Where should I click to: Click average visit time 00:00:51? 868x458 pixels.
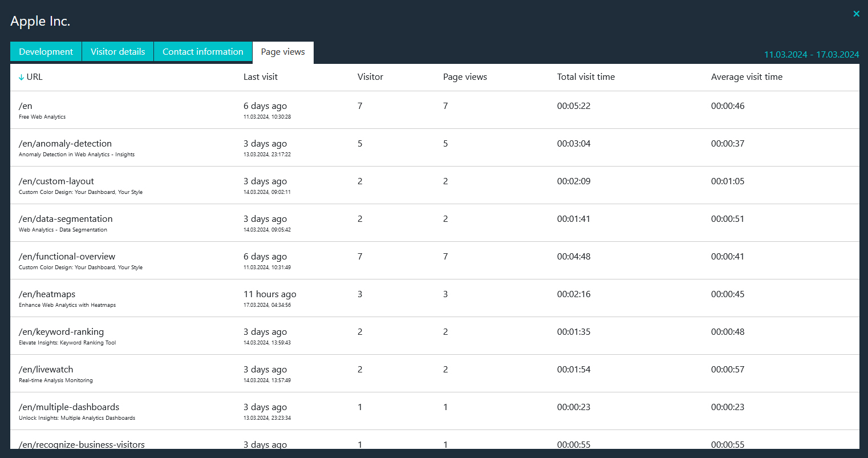tap(728, 219)
